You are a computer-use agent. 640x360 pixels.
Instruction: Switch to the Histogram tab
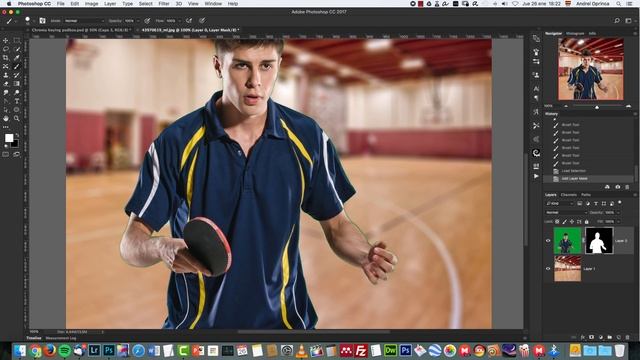pos(575,33)
